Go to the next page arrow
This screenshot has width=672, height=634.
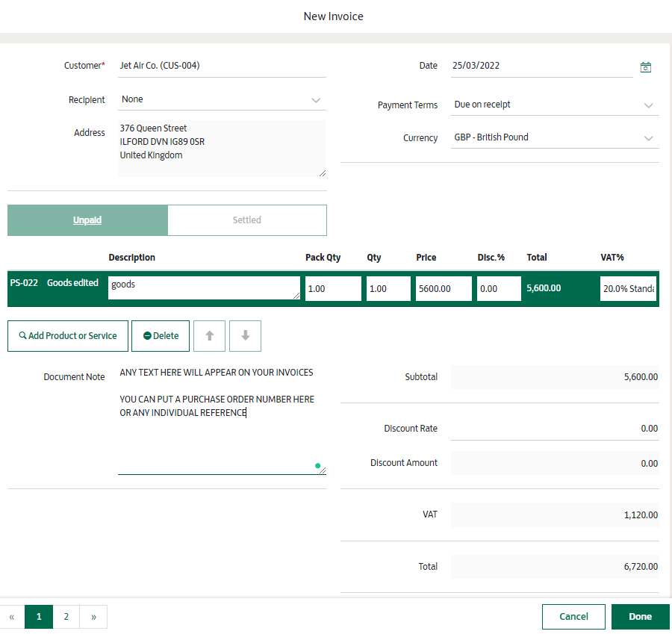point(93,617)
